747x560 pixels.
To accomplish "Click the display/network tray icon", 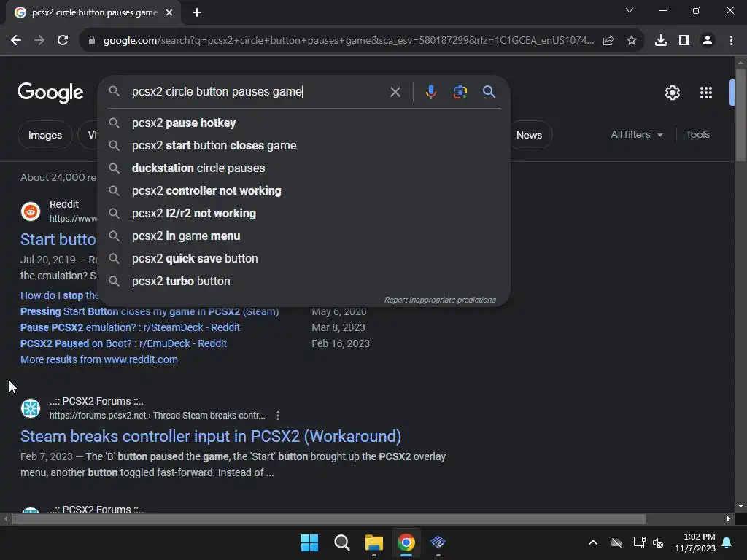I will (639, 542).
